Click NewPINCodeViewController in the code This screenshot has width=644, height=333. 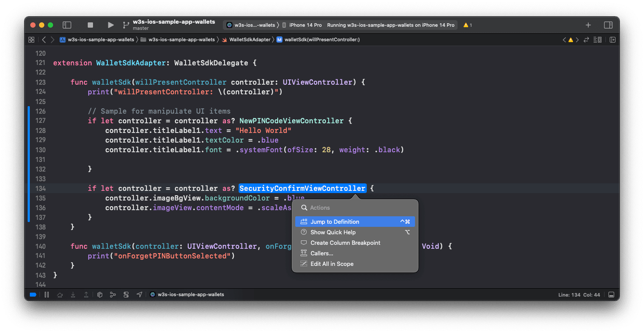pos(291,121)
